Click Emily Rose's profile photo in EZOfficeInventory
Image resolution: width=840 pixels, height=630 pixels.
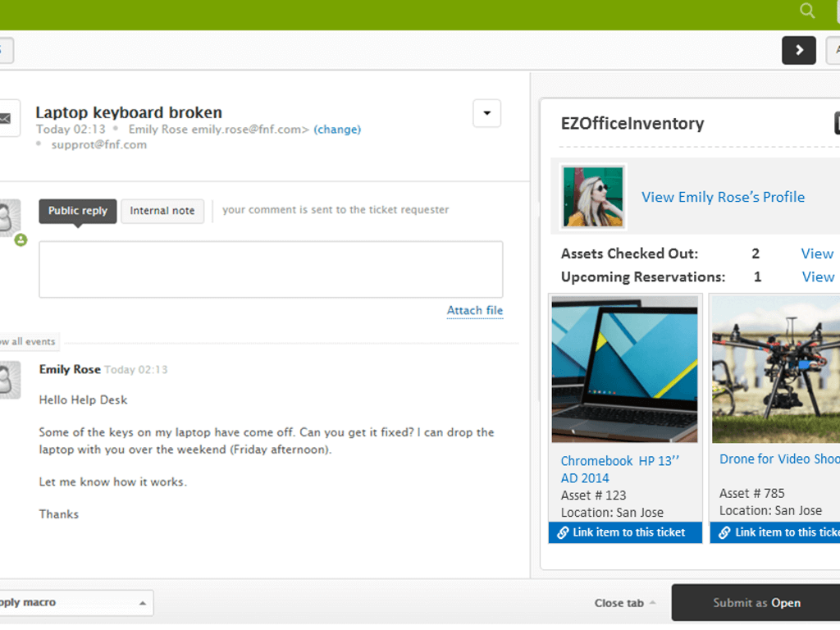[x=592, y=197]
